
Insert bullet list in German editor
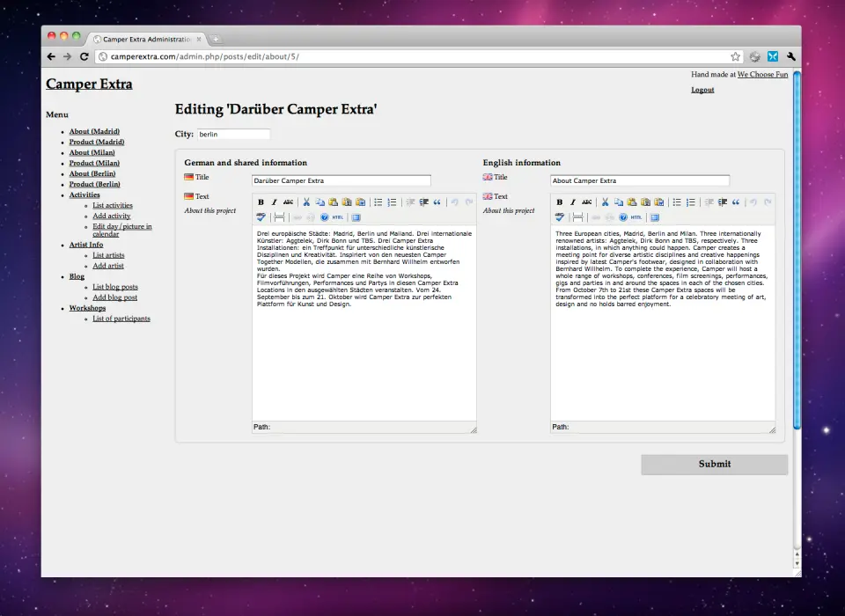[378, 202]
